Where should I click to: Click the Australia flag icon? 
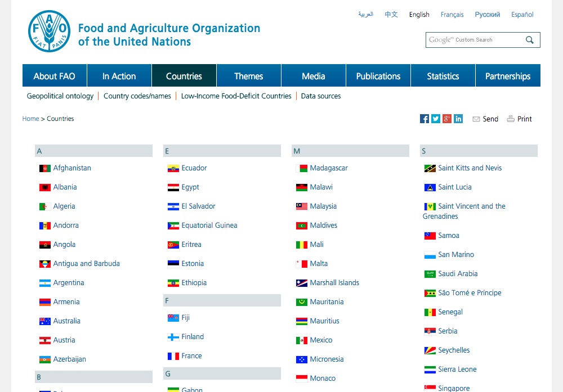click(x=45, y=321)
